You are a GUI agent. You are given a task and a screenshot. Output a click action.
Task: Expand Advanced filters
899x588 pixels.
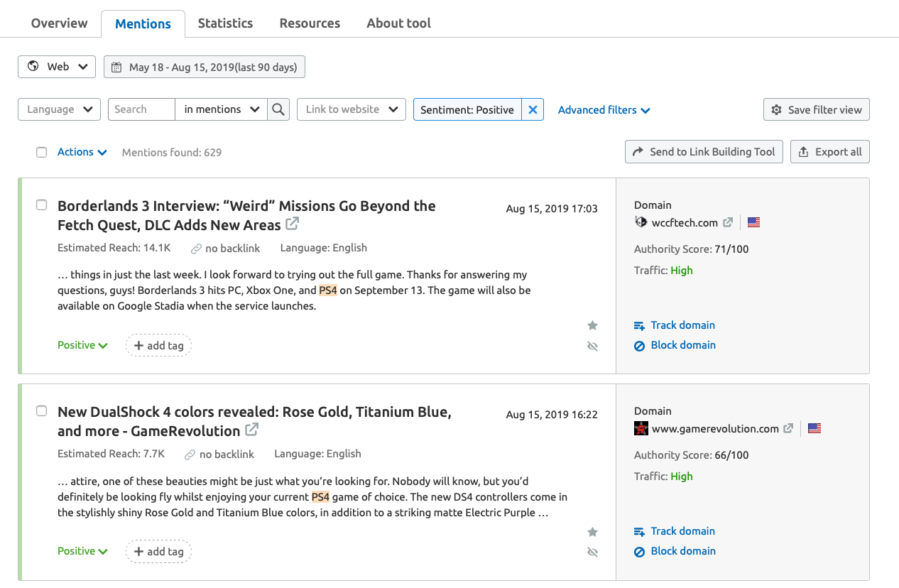(604, 109)
